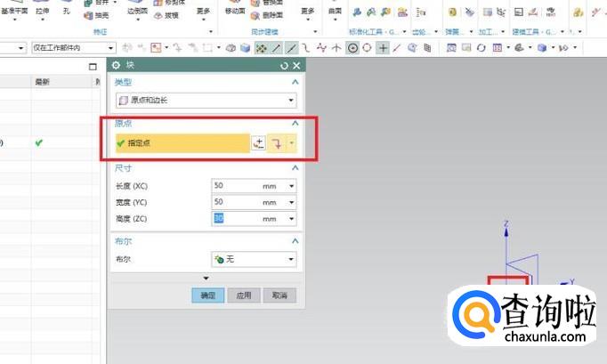The width and height of the screenshot is (607, 364).
Task: Open the 建模工具 group dropdown
Action: 562,32
